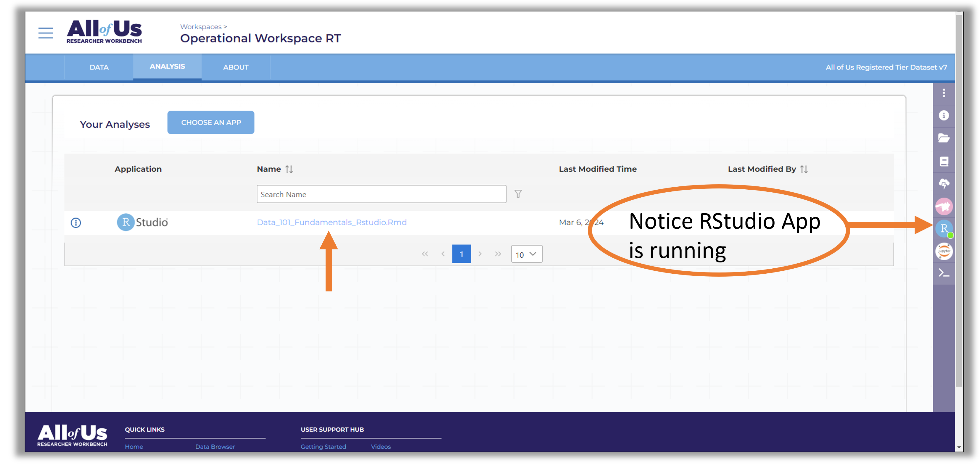Open the Getting Started support link
Screen dimensions: 980x471
(x=324, y=446)
